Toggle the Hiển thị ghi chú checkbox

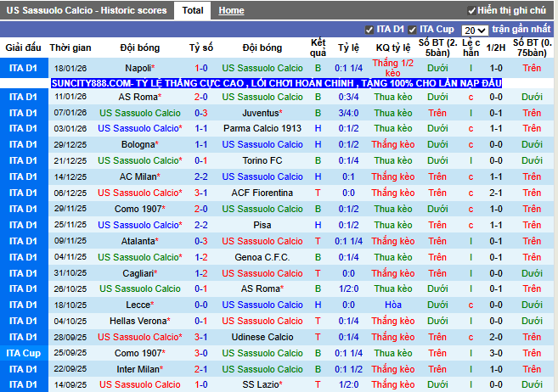471,11
